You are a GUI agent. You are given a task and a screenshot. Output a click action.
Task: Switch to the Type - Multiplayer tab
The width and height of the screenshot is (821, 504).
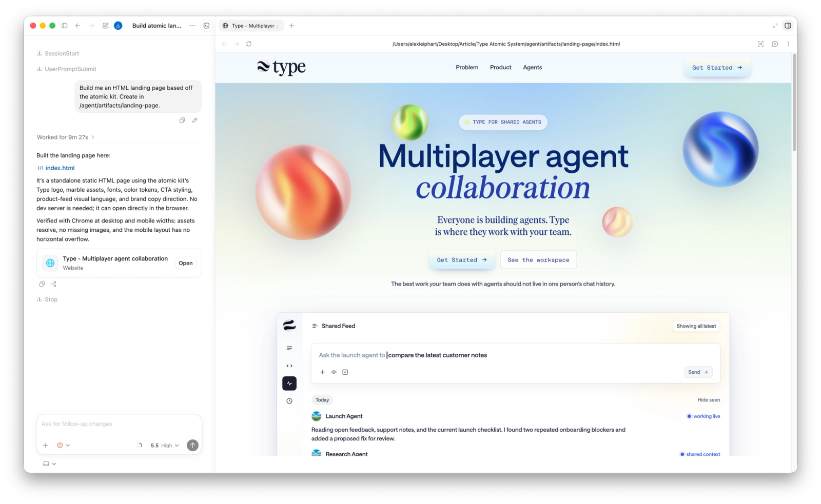point(251,26)
